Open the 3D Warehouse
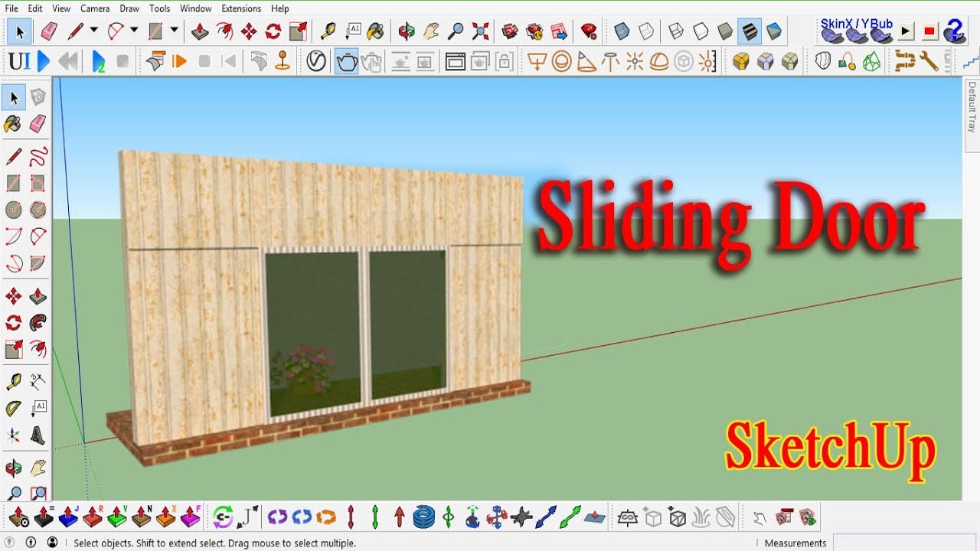 tap(510, 31)
